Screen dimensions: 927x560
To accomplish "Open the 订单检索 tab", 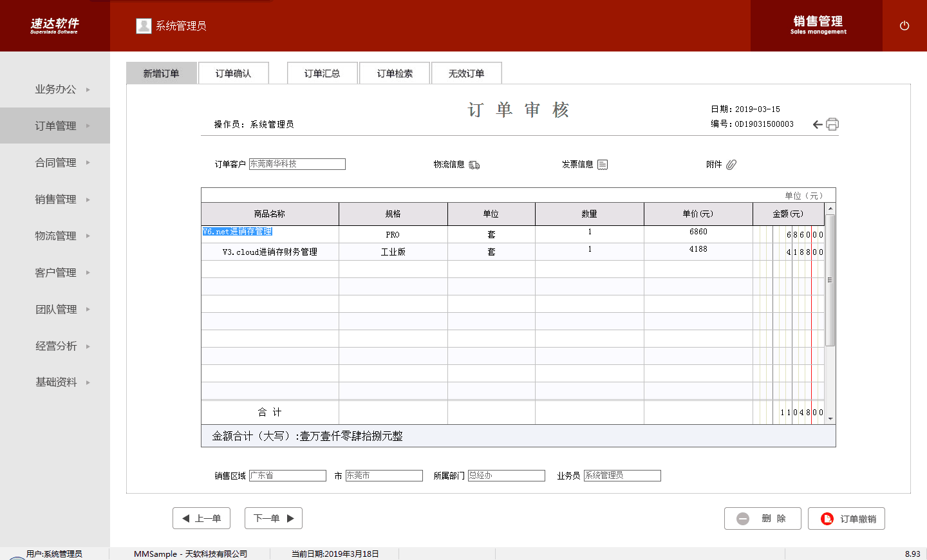I will [395, 73].
